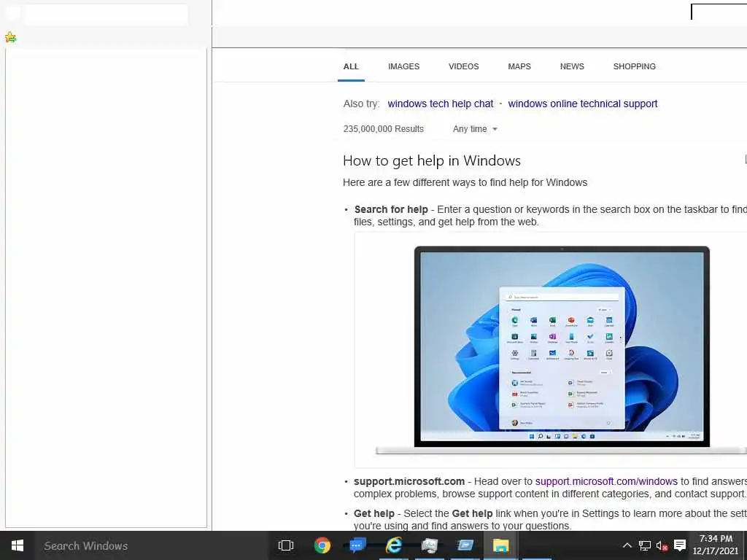747x560 pixels.
Task: Click 'Get help' bold bullet text
Action: [374, 514]
